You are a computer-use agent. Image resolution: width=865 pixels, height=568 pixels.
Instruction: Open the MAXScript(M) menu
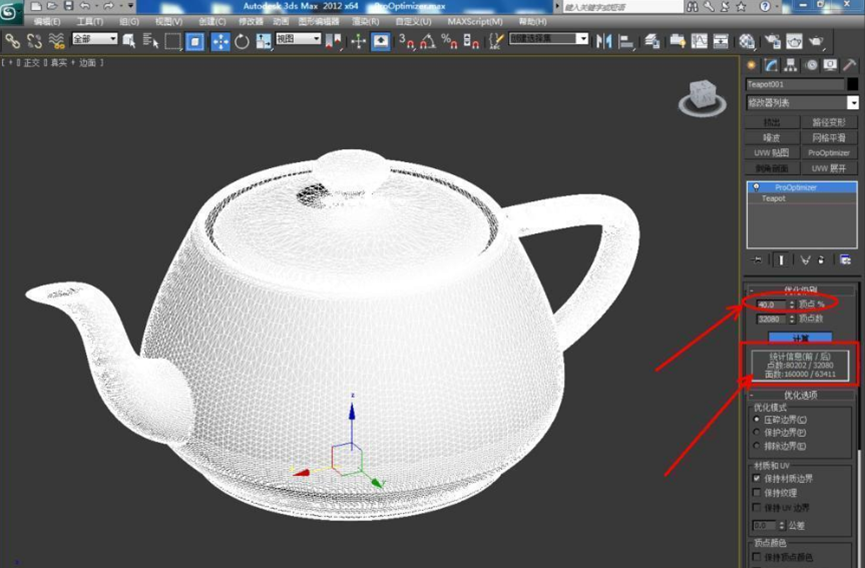coord(475,22)
